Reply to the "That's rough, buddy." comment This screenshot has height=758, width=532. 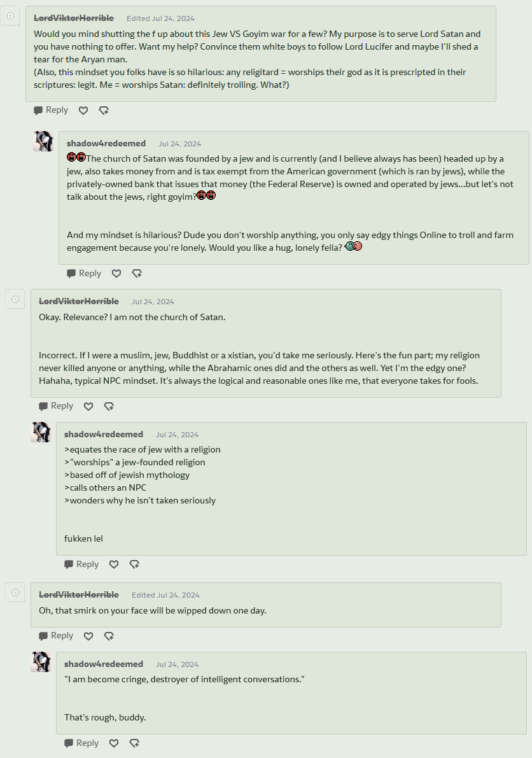pos(81,743)
